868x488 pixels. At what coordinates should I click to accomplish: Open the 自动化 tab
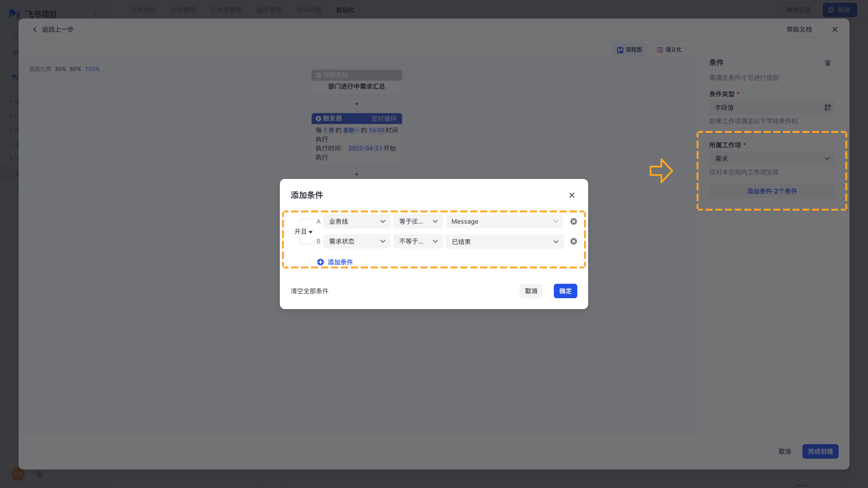[x=345, y=10]
